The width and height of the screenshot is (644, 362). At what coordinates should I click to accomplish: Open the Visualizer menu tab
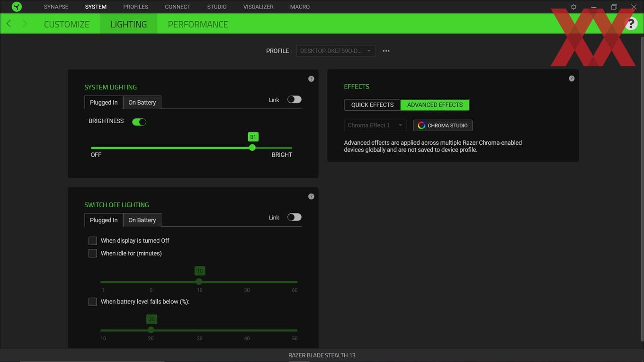pos(258,7)
